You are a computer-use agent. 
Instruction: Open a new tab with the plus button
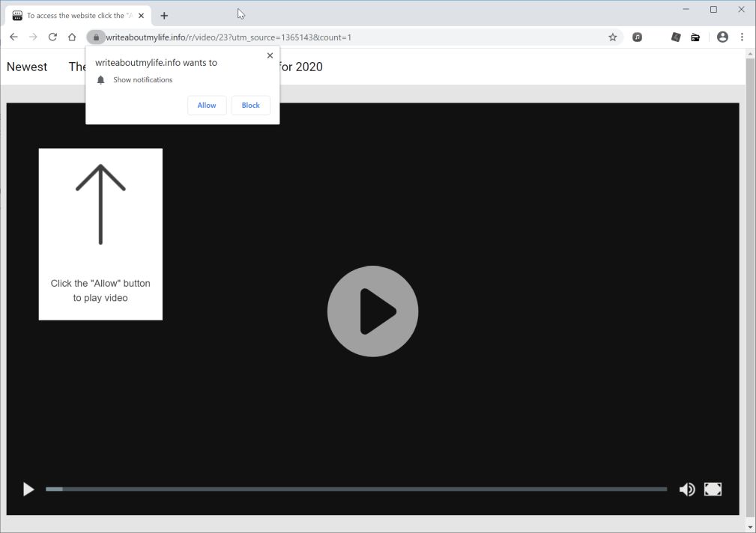(x=164, y=16)
